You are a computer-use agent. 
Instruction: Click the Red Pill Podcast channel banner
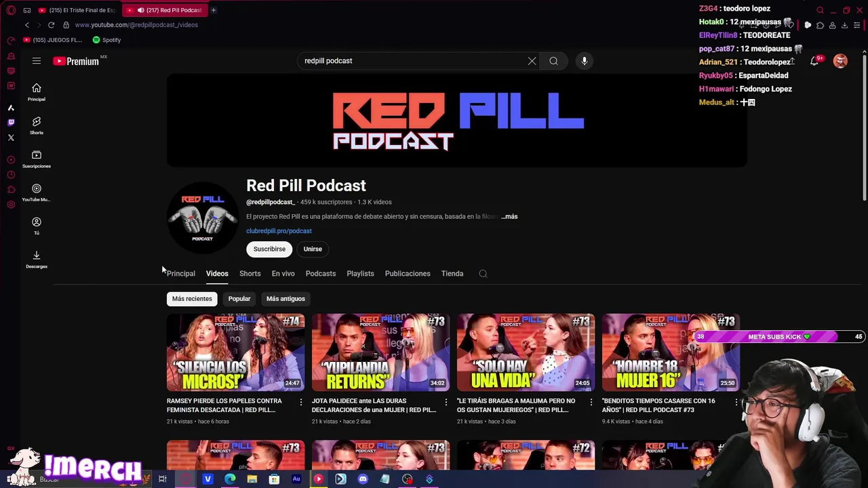click(456, 121)
